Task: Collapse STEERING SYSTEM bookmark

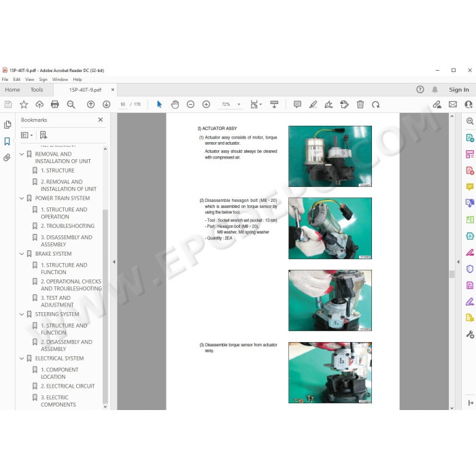Action: click(22, 314)
